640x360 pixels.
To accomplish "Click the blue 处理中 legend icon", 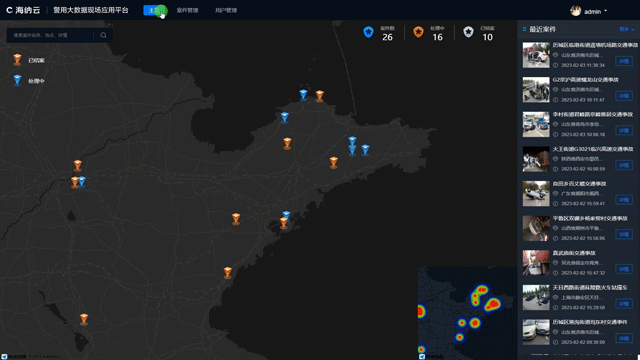I will tap(17, 80).
